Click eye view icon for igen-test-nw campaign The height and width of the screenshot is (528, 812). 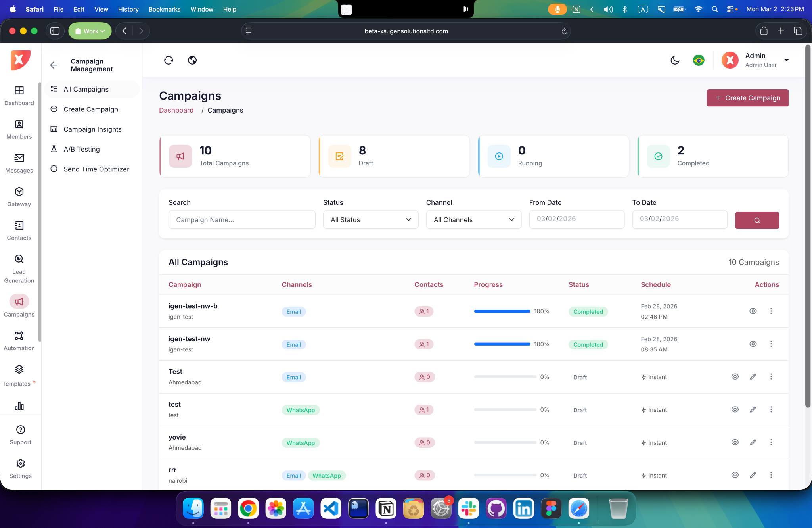[753, 344]
